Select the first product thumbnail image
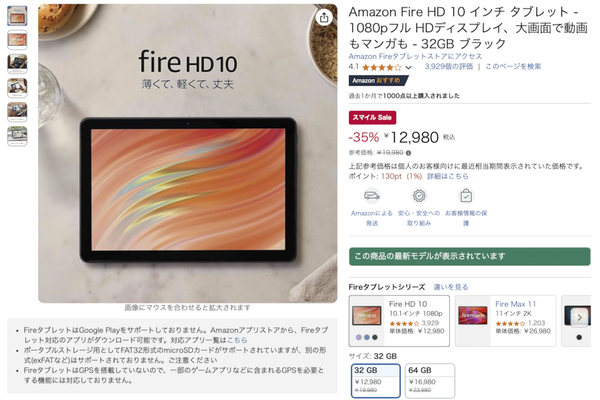600x400 pixels. (17, 16)
